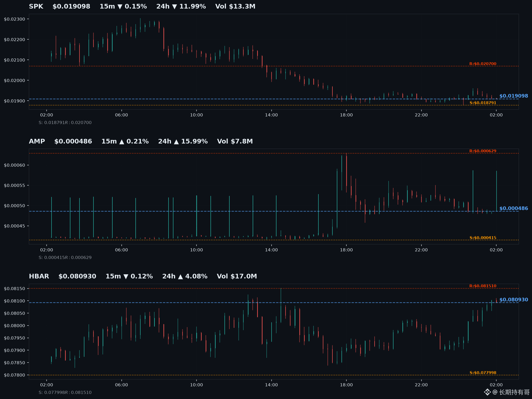Select the $0.07850 y-axis label

pos(14,363)
